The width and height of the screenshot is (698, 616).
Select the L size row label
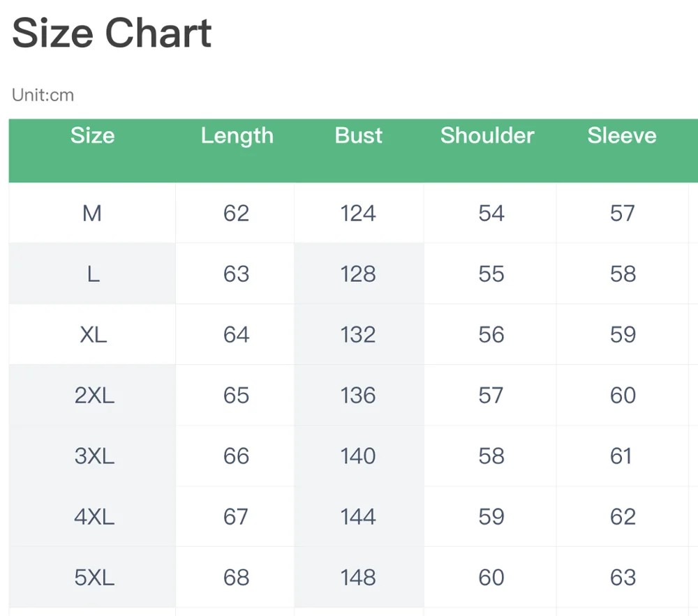(x=93, y=274)
